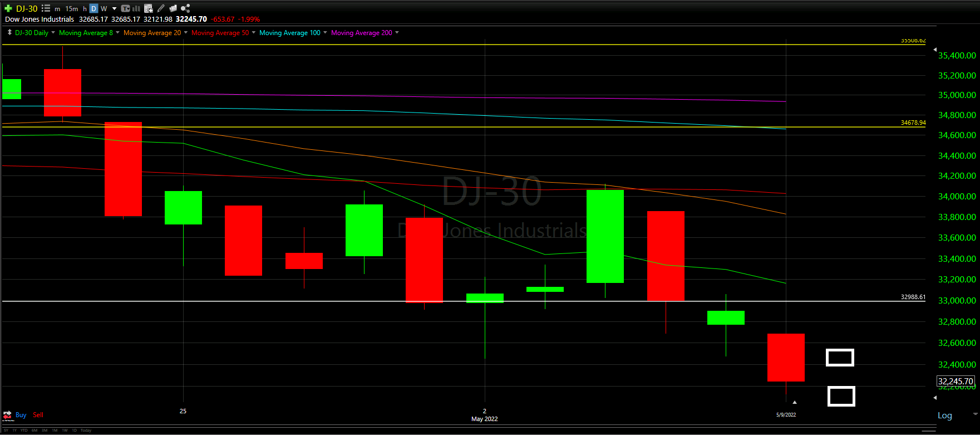Click the Moving Average 200 label
The image size is (980, 435).
point(362,33)
